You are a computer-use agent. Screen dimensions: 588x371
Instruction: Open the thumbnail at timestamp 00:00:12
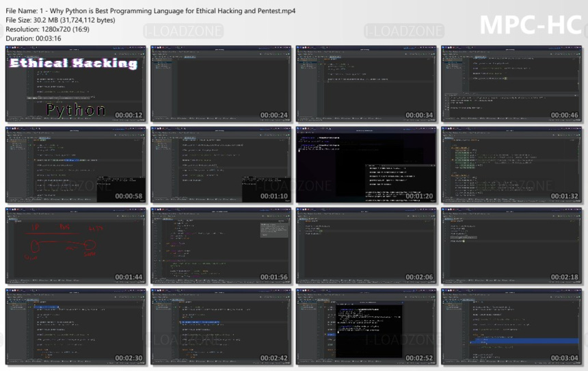[x=75, y=84]
